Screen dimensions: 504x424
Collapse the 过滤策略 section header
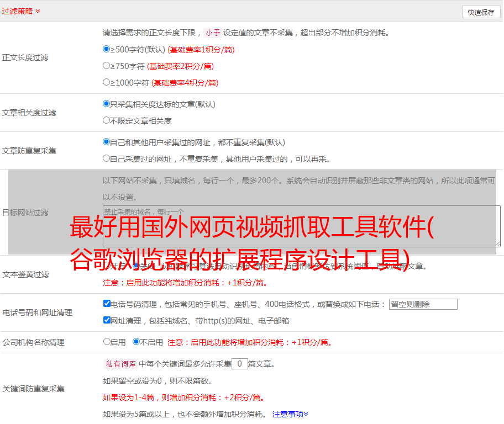click(x=21, y=11)
